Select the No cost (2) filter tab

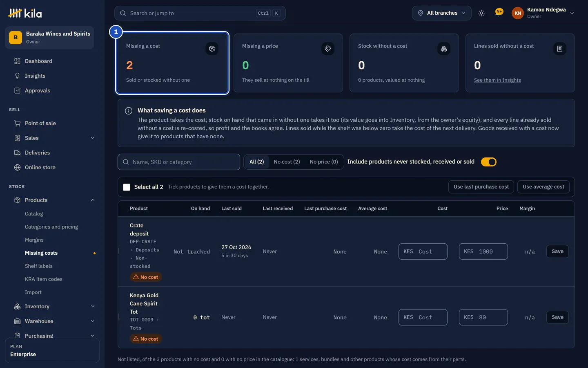[x=287, y=162]
